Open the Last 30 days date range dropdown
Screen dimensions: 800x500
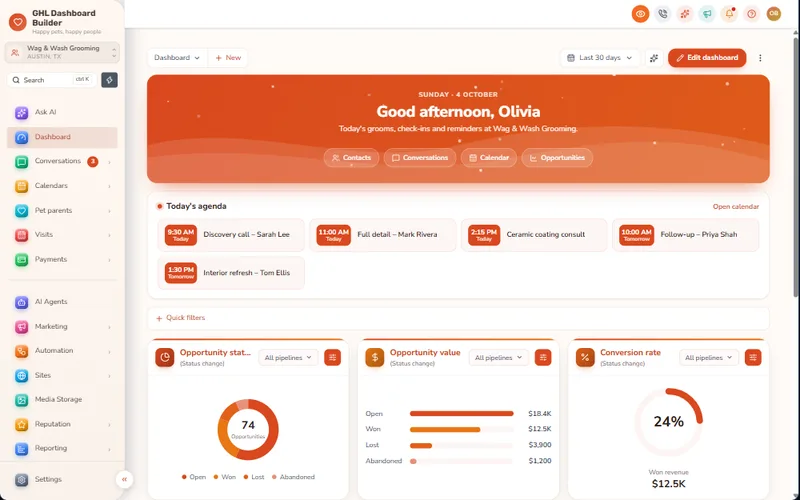599,58
